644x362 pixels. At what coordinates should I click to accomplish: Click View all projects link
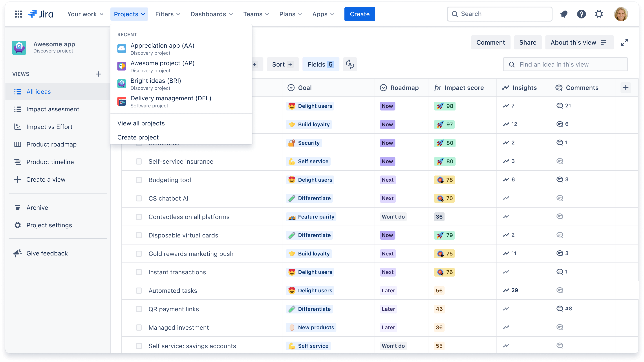(141, 123)
